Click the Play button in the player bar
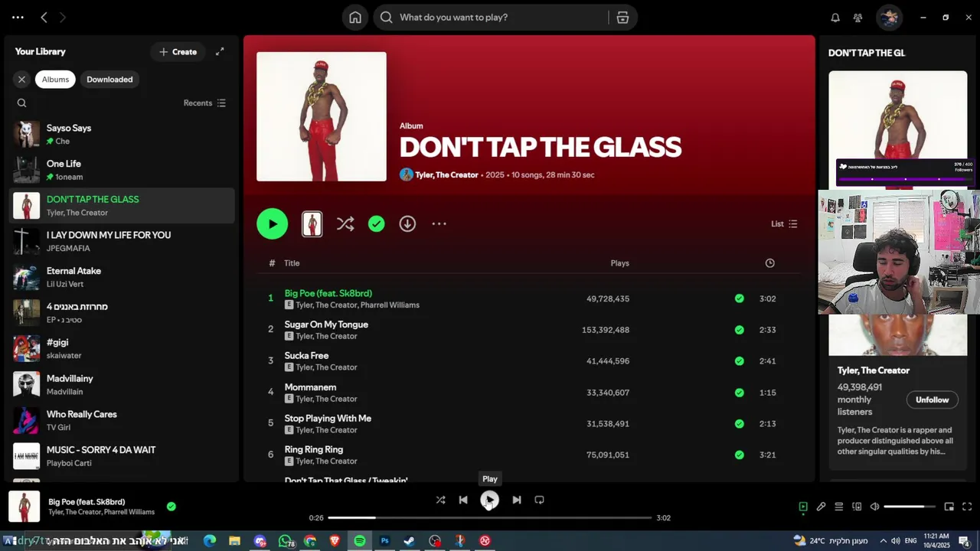 tap(489, 500)
